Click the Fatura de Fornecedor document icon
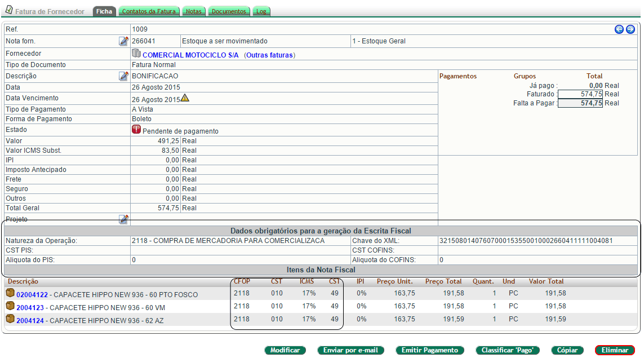 [8, 10]
